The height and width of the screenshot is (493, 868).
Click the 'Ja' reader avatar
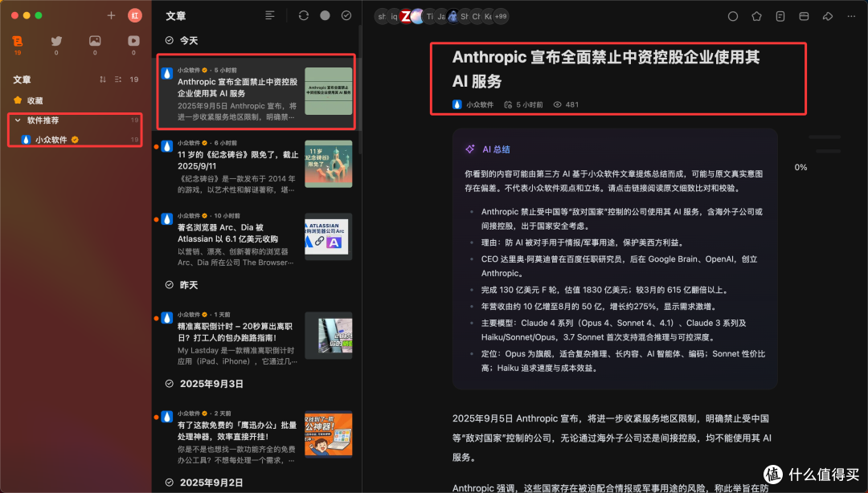[x=441, y=17]
